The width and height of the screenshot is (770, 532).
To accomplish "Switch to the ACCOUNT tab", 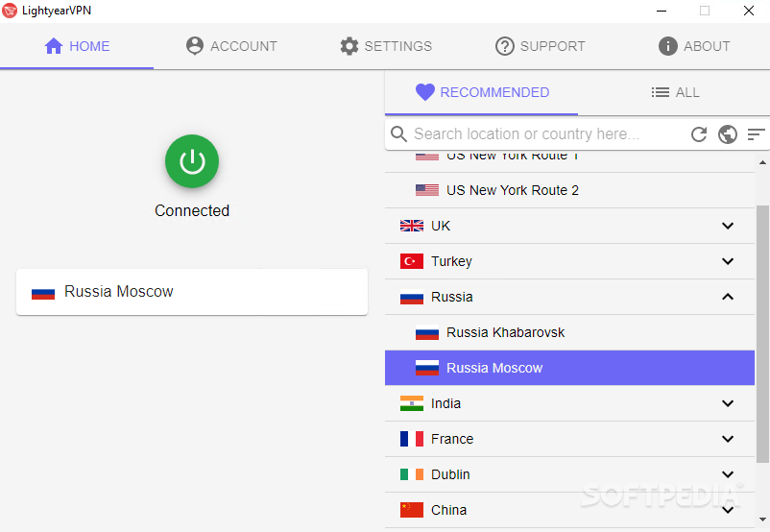I will 230,46.
